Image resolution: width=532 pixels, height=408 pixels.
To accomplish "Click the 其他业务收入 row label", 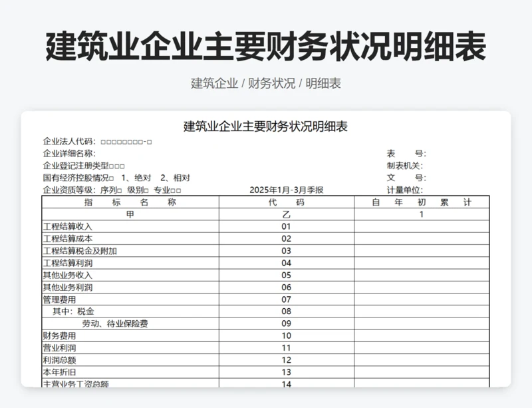I will click(68, 275).
